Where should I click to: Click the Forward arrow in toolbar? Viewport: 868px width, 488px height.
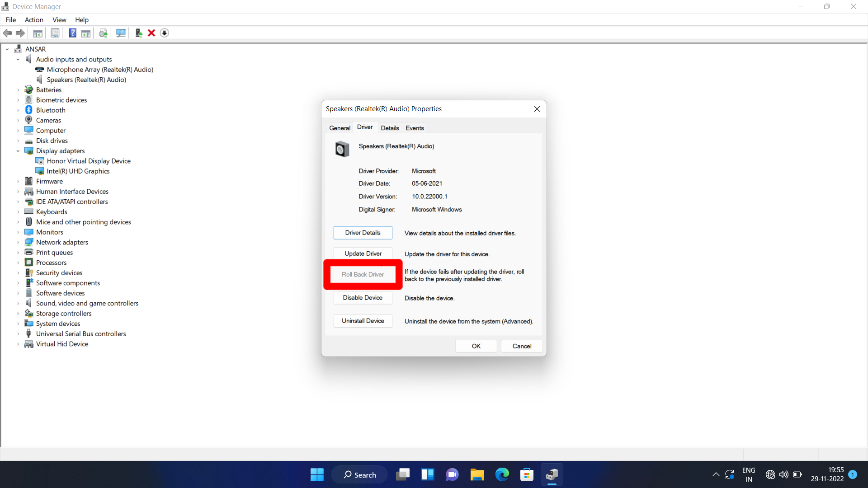pos(20,33)
